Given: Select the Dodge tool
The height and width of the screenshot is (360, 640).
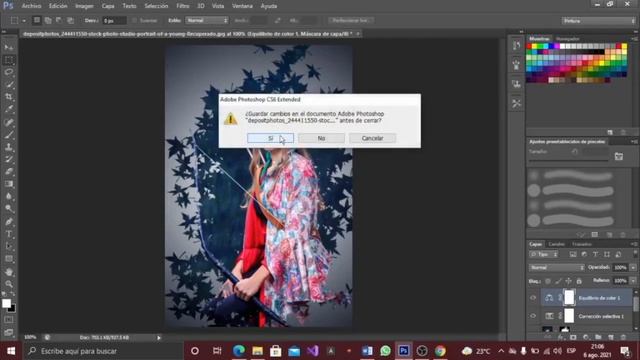Looking at the screenshot, I should 9,209.
